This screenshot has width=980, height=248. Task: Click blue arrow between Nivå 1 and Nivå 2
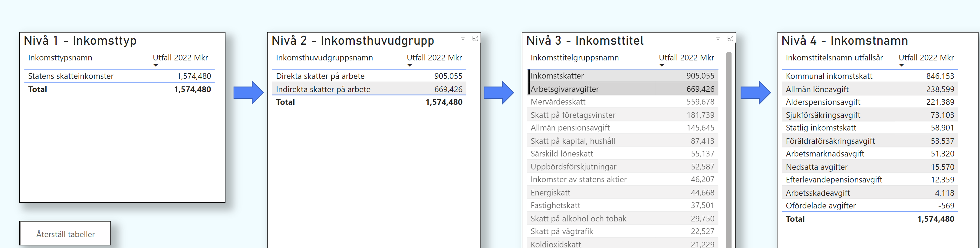point(248,93)
